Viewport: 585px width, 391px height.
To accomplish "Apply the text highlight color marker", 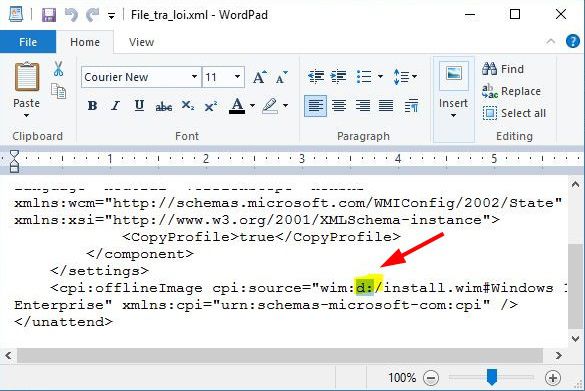I will (269, 106).
